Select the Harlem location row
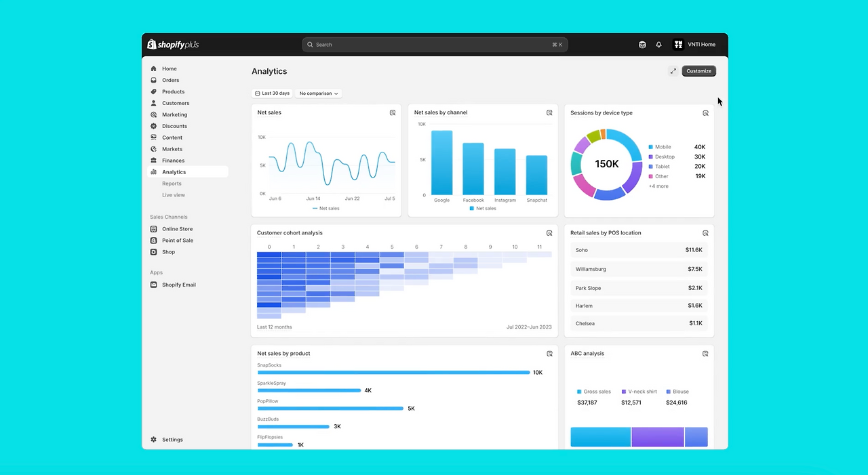 (639, 306)
